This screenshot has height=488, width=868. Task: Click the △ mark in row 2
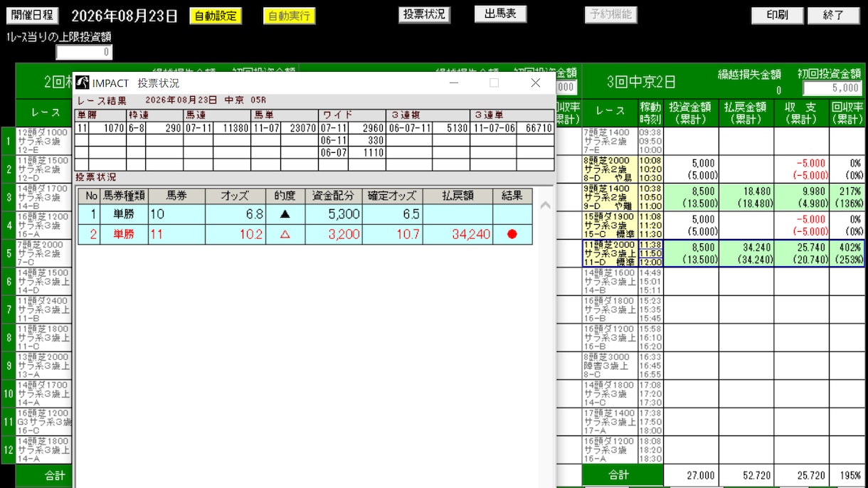point(285,234)
